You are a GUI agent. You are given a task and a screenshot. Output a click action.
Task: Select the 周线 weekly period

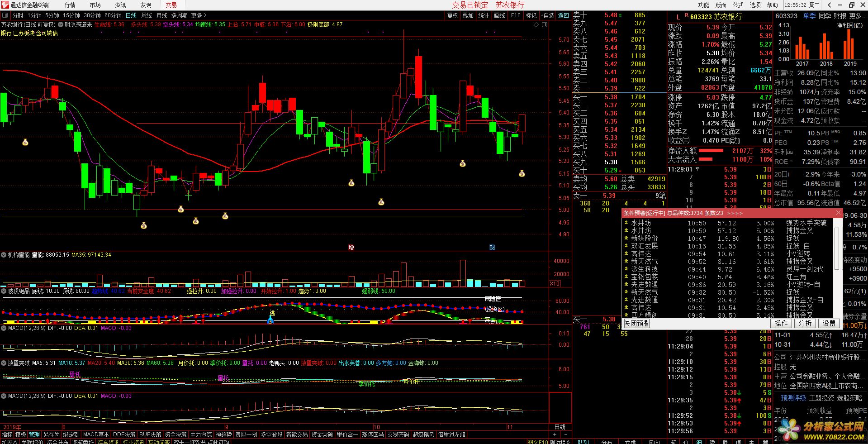147,15
